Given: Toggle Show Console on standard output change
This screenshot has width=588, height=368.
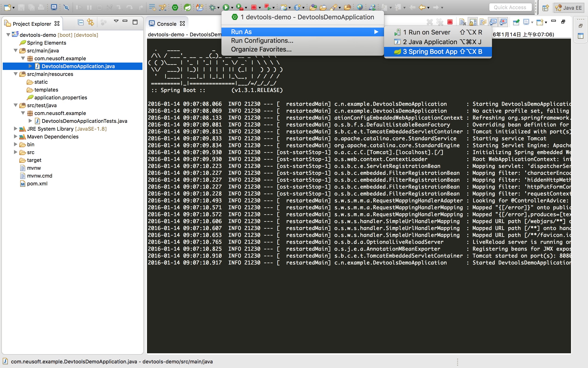Looking at the screenshot, I should (x=493, y=22).
